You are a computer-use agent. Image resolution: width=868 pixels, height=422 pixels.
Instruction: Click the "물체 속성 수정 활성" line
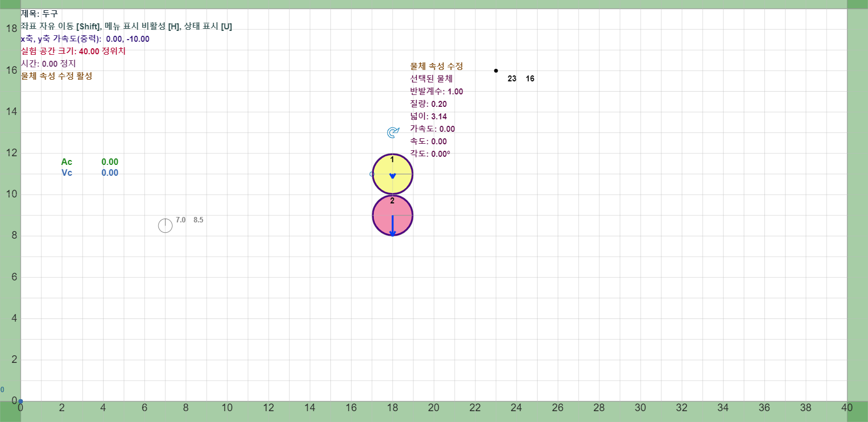[56, 76]
